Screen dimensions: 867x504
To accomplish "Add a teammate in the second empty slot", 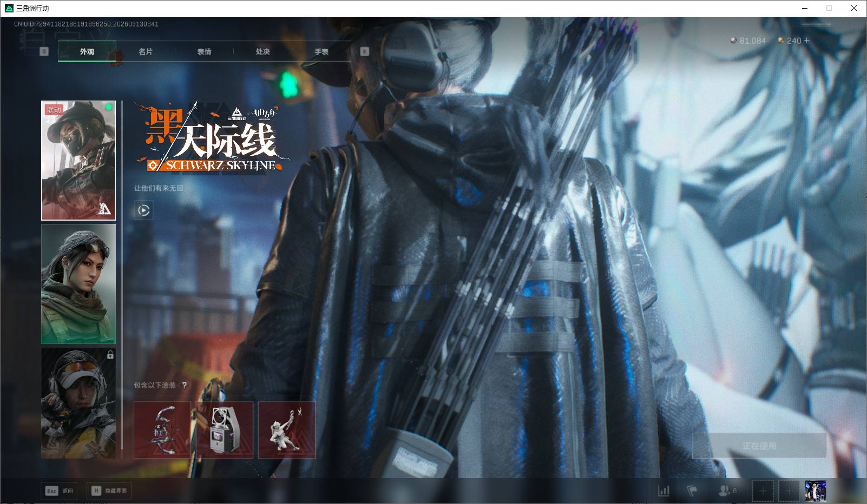I will (x=789, y=491).
